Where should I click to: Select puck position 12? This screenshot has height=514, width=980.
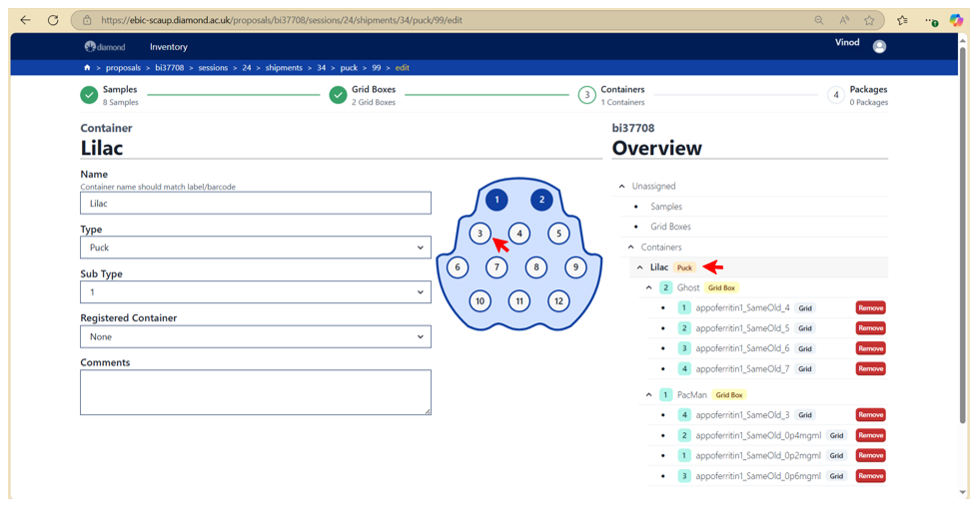tap(558, 301)
